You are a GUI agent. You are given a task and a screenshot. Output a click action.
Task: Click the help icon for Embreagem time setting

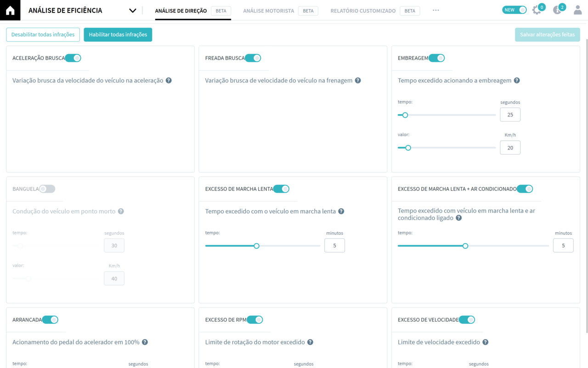516,80
